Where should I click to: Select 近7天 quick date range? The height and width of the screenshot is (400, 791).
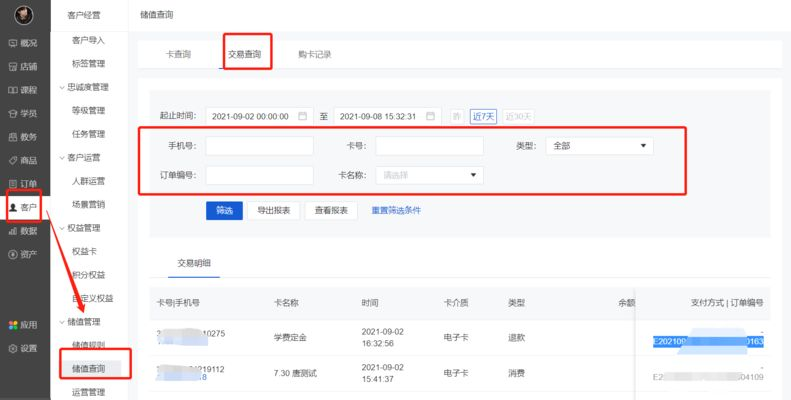coord(483,117)
